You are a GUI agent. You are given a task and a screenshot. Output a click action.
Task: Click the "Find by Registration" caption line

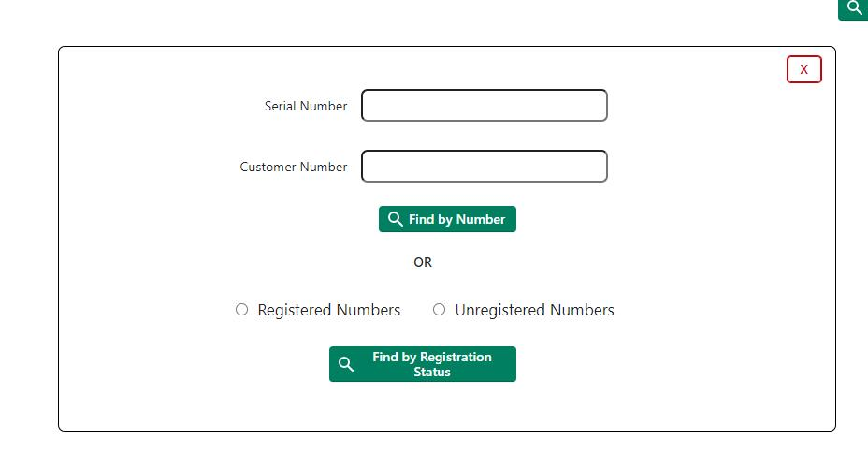coord(431,357)
